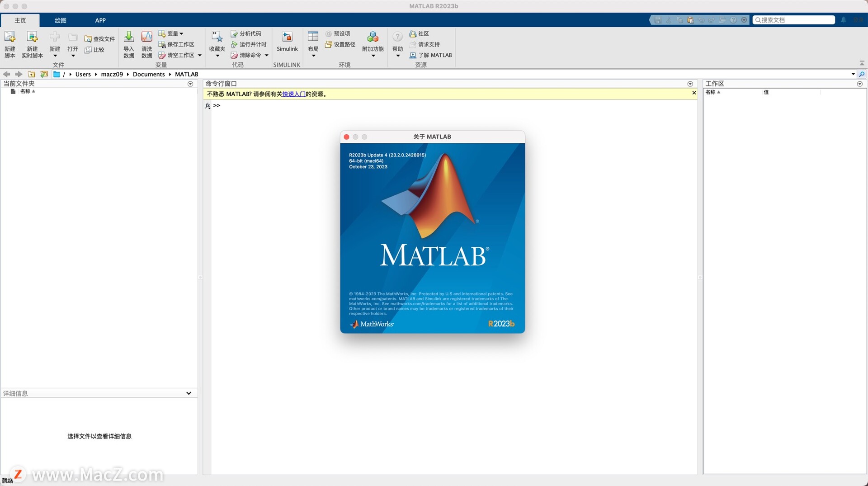Viewport: 868px width, 486px height.
Task: Click the notification bell icon
Action: tap(843, 20)
